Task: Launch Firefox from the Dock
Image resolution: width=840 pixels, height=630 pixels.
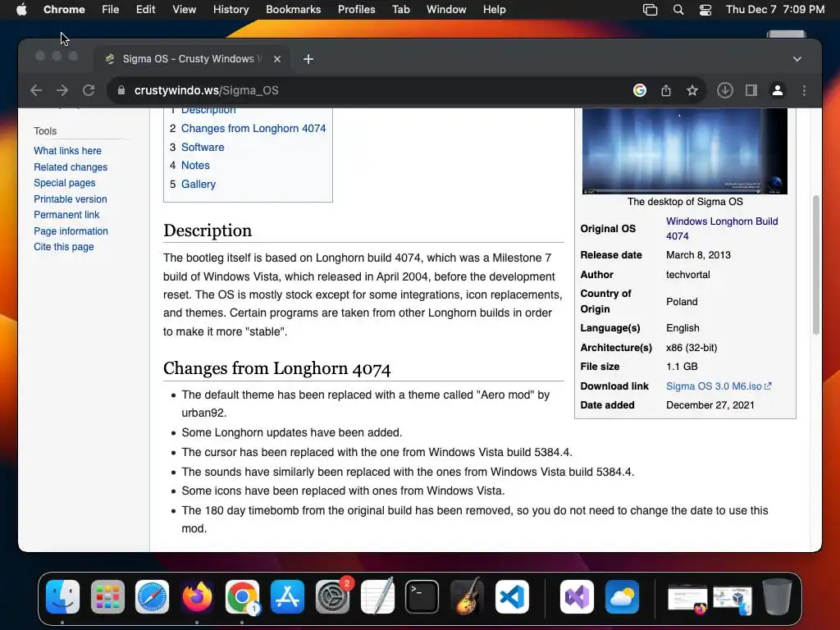Action: point(197,597)
